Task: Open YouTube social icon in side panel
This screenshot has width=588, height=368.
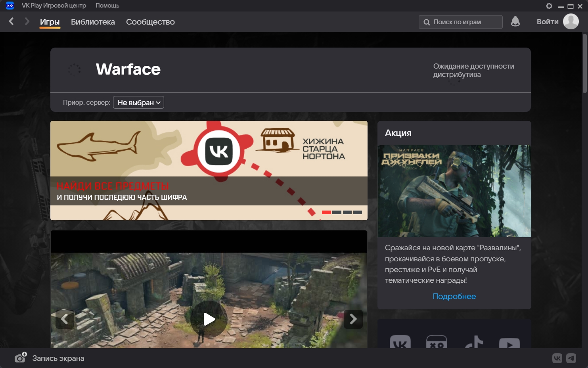Action: [509, 343]
